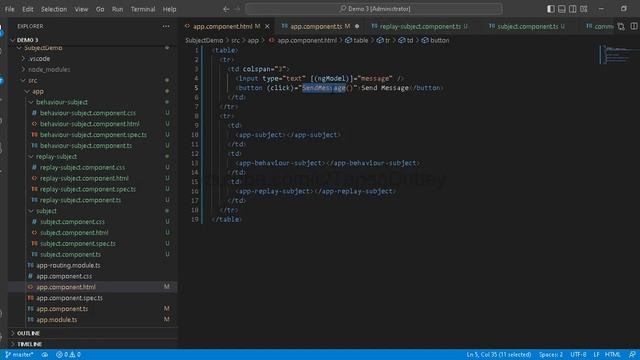Change HTML language mode
This screenshot has height=360, width=640.
[x=612, y=355]
